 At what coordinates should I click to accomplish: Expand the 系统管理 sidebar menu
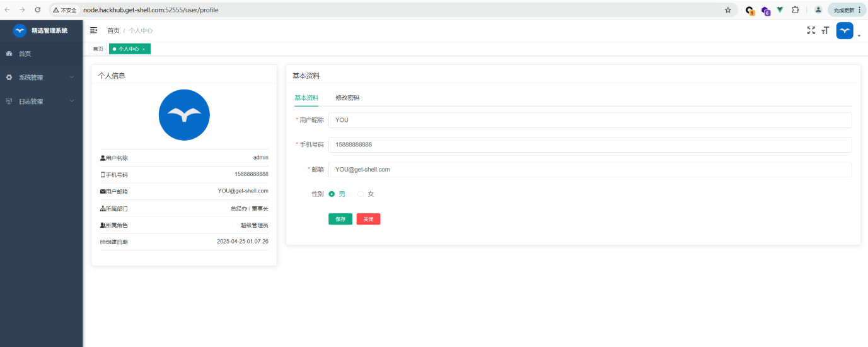[x=41, y=78]
